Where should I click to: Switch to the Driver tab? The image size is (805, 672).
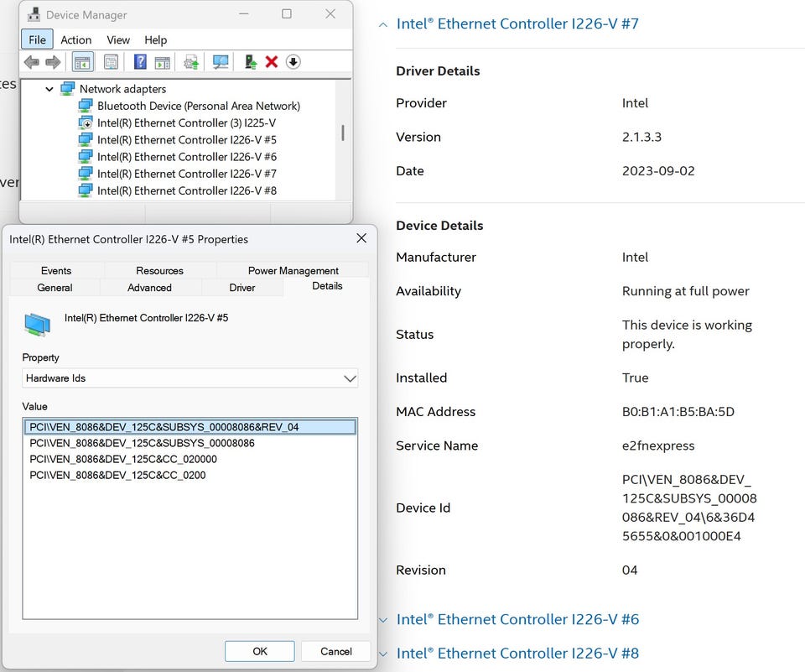[x=242, y=288]
